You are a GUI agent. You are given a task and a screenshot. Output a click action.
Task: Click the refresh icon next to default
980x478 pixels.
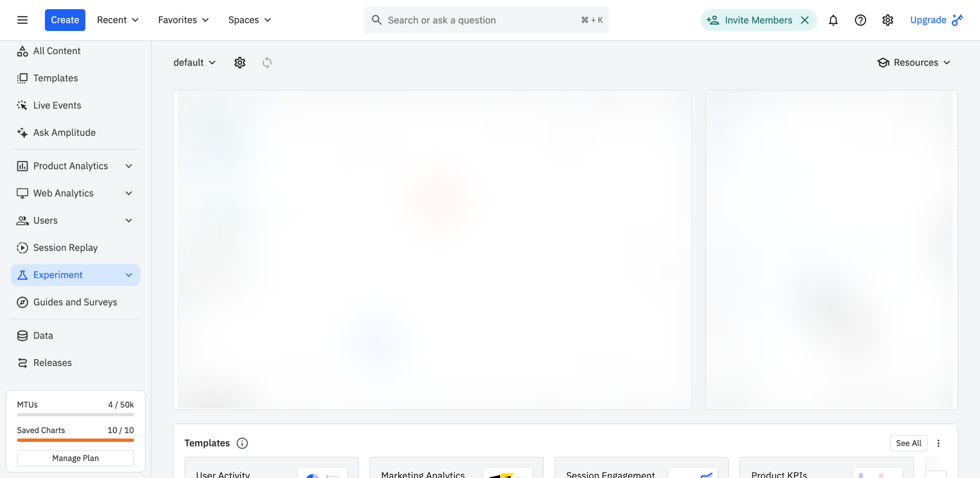[x=267, y=62]
